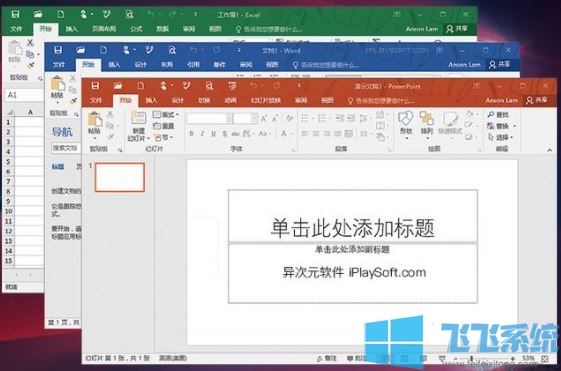Click the zoom in plus button in PowerPoint status bar

click(x=513, y=358)
